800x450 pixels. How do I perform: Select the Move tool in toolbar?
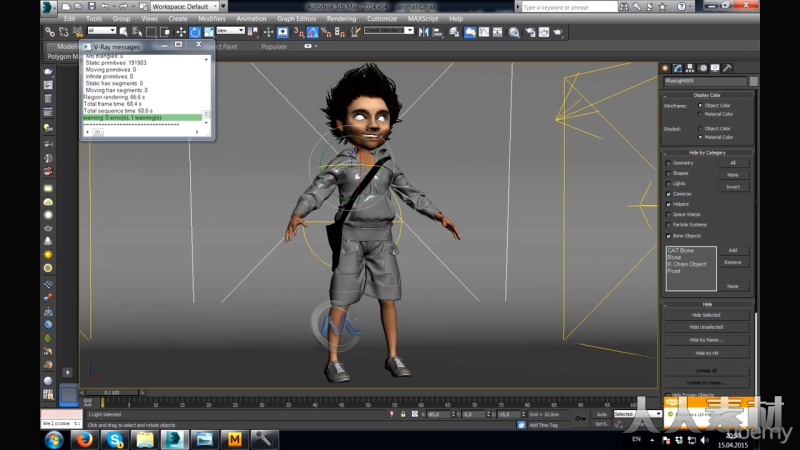click(x=181, y=32)
